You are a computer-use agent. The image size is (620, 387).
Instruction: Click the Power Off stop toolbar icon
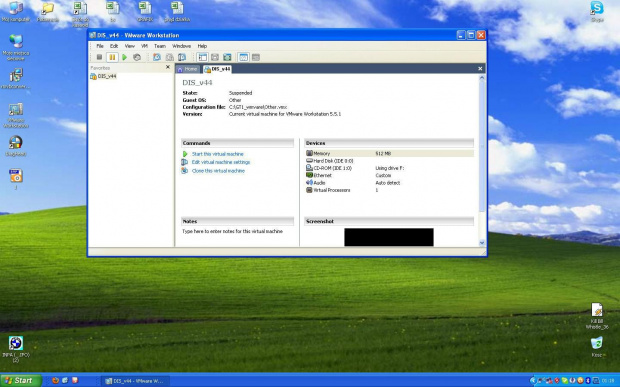99,57
